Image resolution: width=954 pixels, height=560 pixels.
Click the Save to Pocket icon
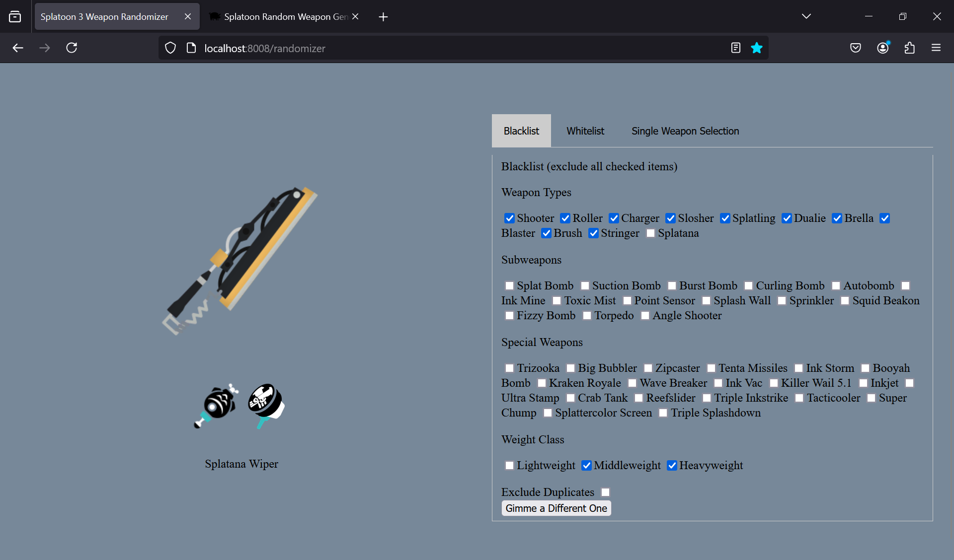[x=855, y=48]
